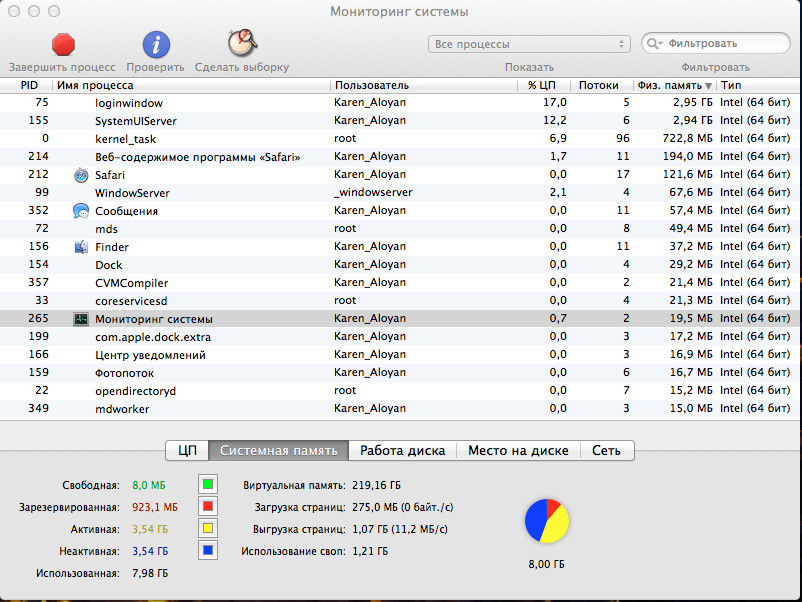Select the WindowServer process row
This screenshot has height=602, width=802.
(400, 193)
